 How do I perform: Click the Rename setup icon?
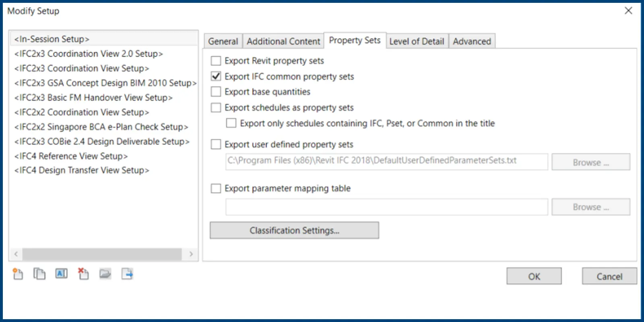tap(61, 274)
